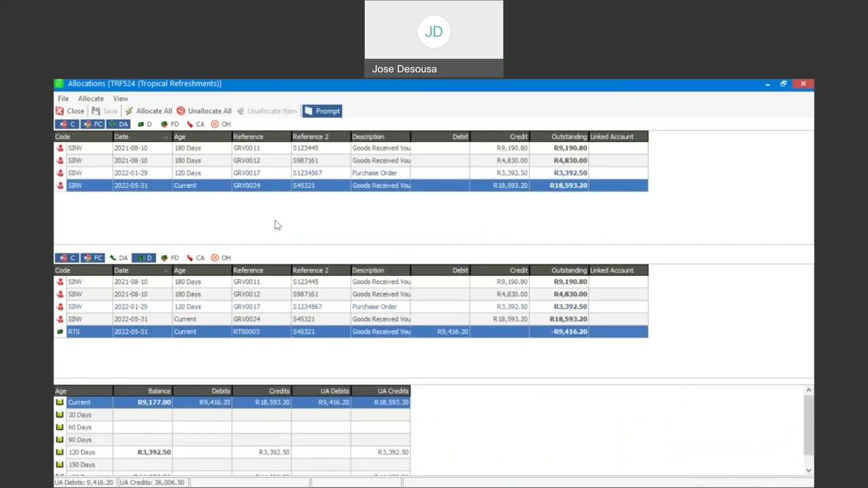Click the UA Credits column header

point(380,391)
